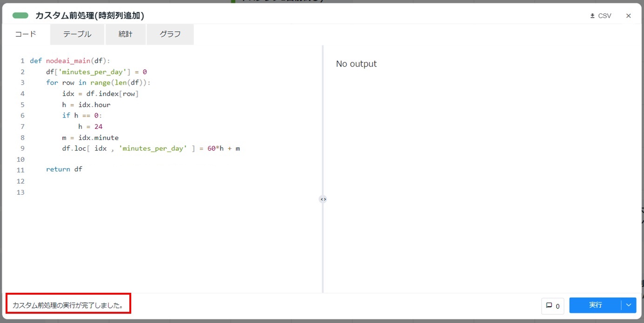
Task: Open the comments button showing 0
Action: tap(553, 306)
